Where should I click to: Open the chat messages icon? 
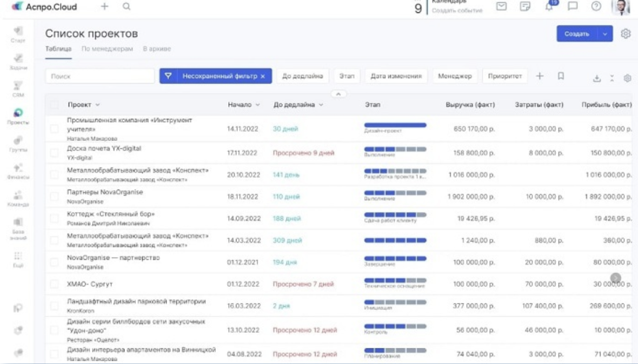[x=573, y=6]
